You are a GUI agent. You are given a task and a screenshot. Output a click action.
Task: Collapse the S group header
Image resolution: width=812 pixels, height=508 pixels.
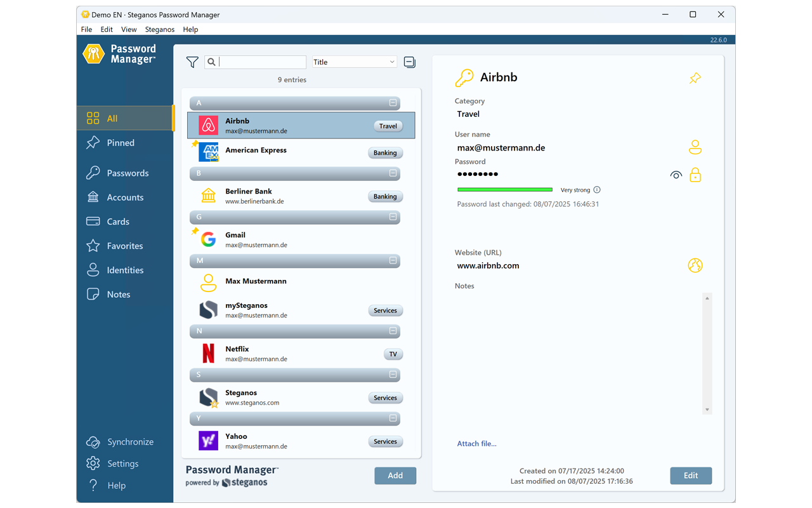click(x=393, y=375)
